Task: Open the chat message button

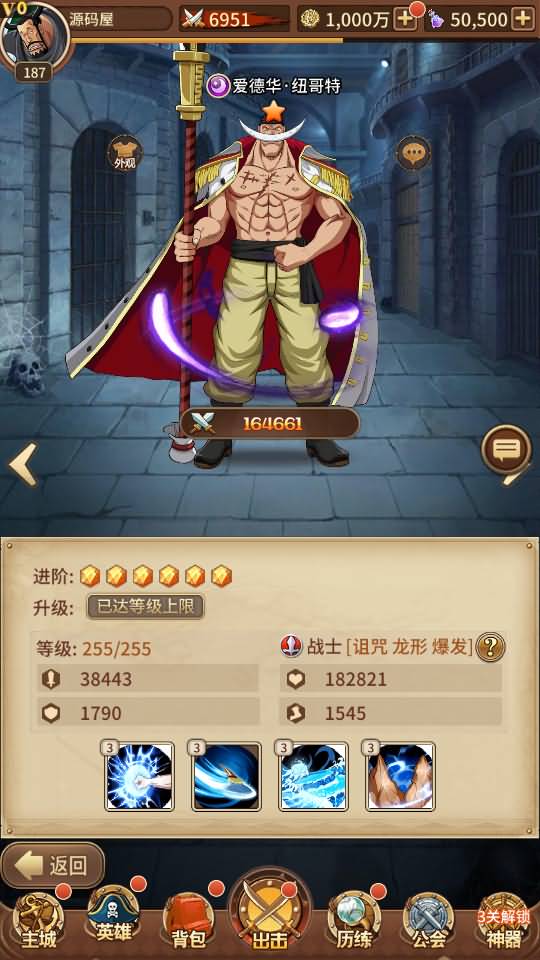Action: coord(506,450)
